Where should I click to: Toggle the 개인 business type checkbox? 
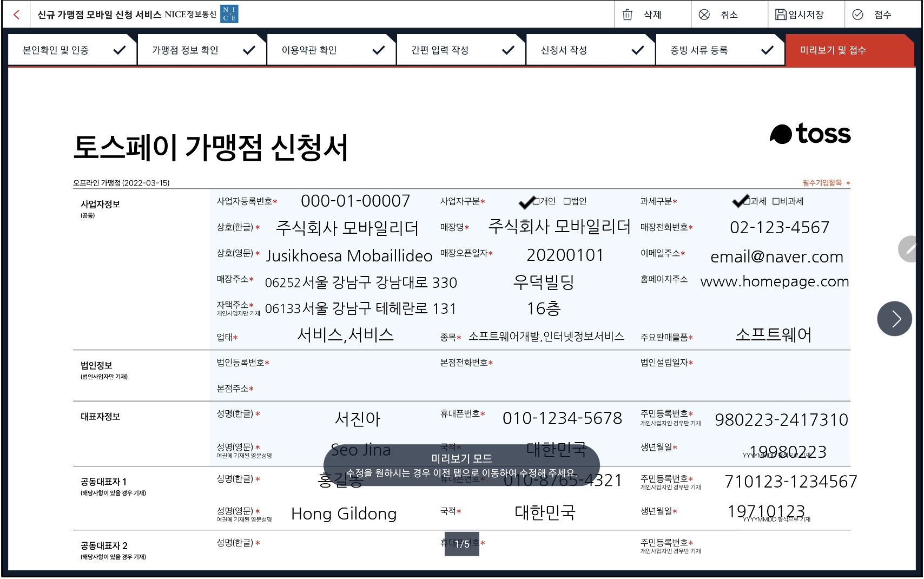click(x=536, y=201)
